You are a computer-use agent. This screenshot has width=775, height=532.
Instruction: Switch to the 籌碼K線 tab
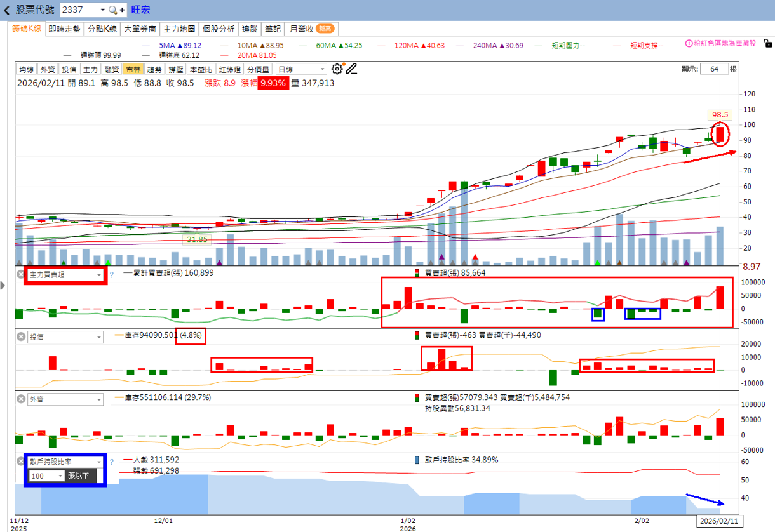click(x=27, y=29)
